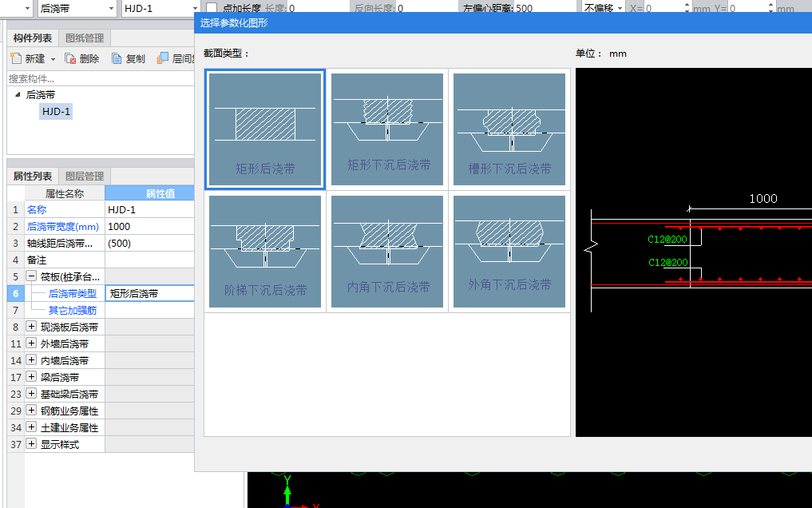Screen dimensions: 812x508
Task: Click the 后浇带宽度(mm) property label
Action: pos(62,226)
